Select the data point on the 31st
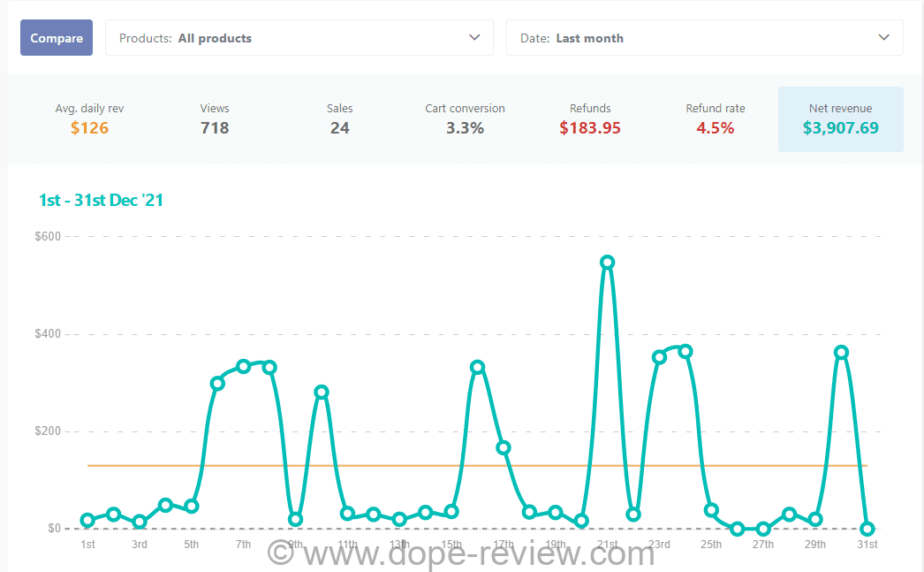 (x=867, y=529)
